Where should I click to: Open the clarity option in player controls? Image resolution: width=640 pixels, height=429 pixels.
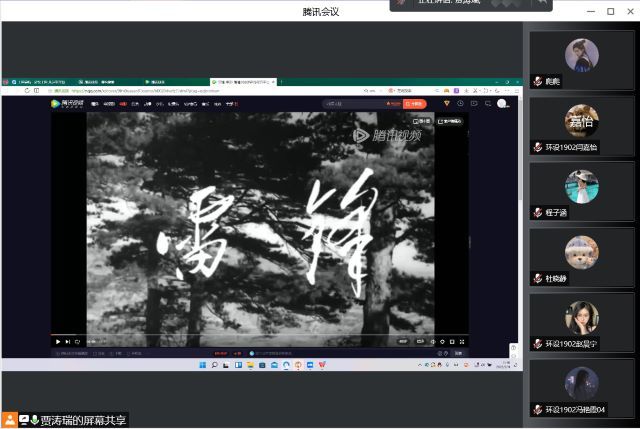pyautogui.click(x=403, y=342)
